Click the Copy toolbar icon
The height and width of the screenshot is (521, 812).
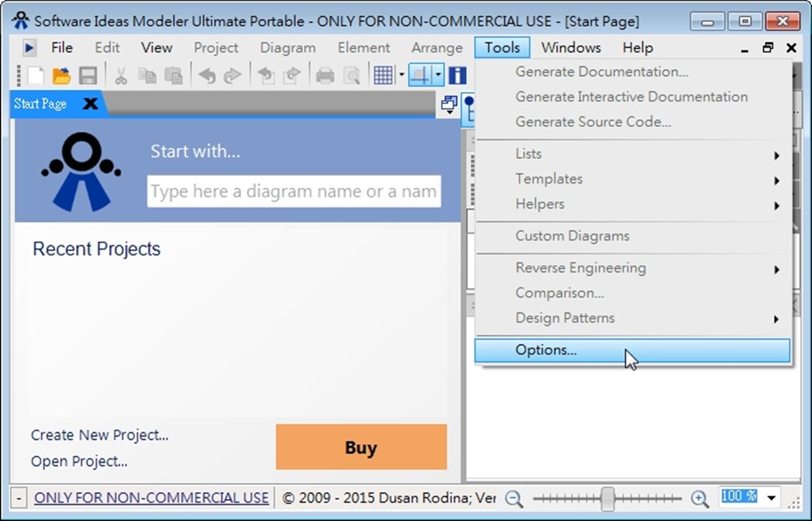point(147,75)
